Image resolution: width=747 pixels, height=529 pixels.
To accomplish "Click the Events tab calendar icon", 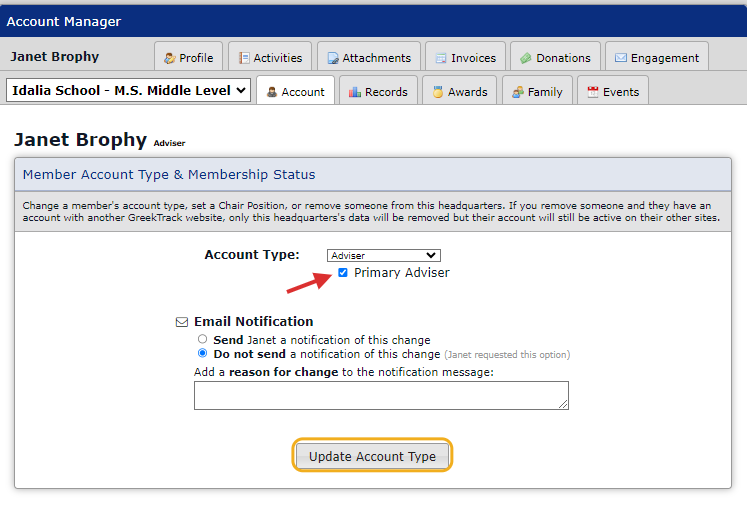I will click(593, 92).
